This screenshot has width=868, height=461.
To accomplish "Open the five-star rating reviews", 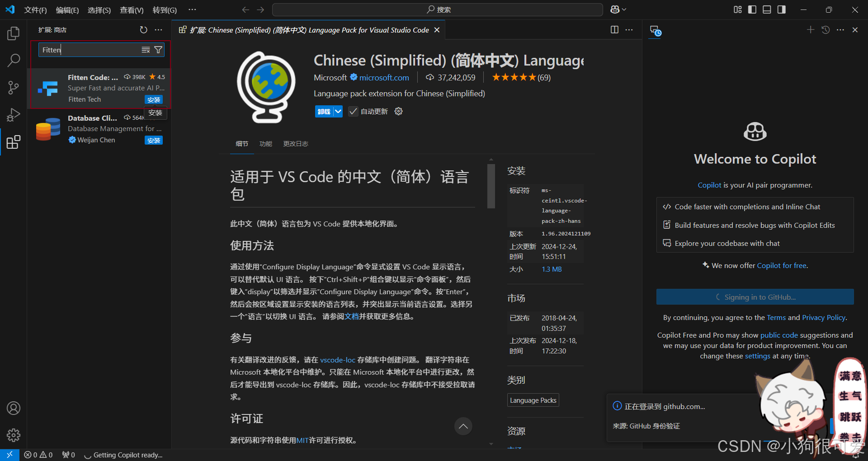I will pos(521,77).
